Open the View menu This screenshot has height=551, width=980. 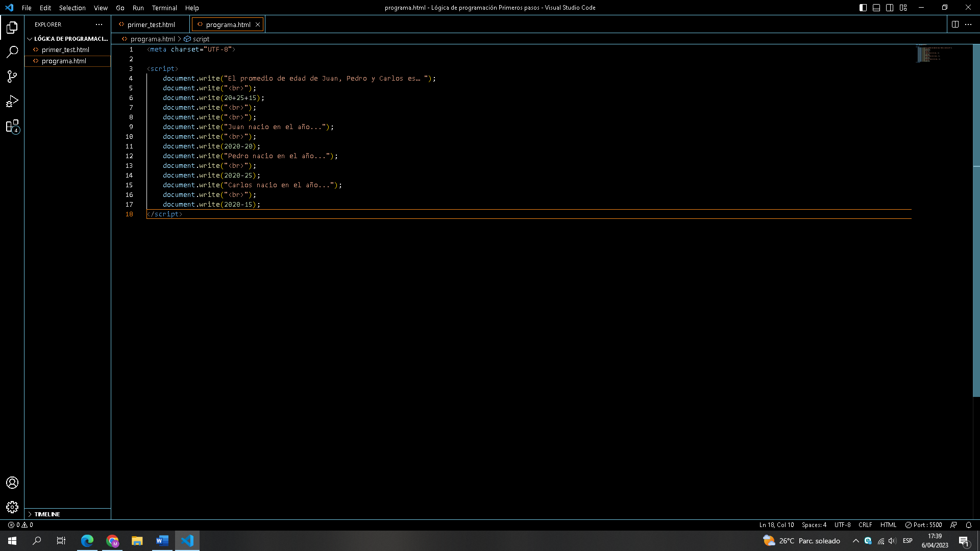coord(101,8)
